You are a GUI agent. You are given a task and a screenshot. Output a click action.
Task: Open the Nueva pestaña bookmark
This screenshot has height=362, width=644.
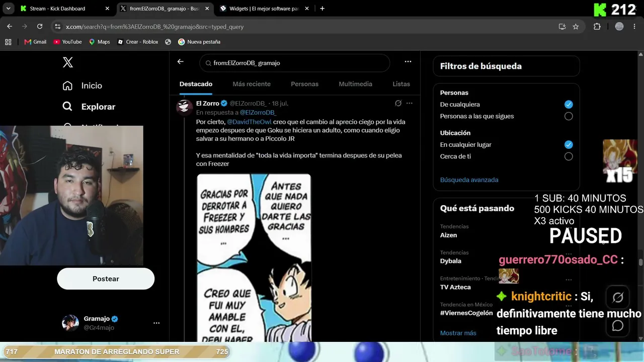pos(199,42)
